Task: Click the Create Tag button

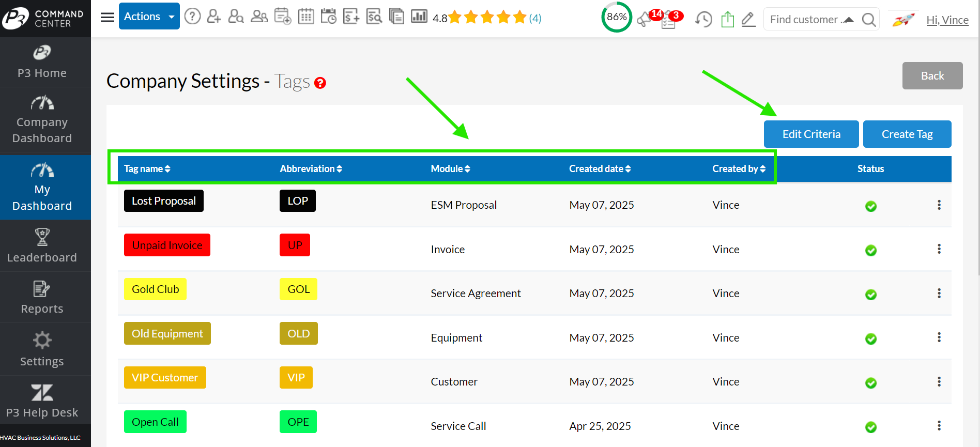Action: 907,134
